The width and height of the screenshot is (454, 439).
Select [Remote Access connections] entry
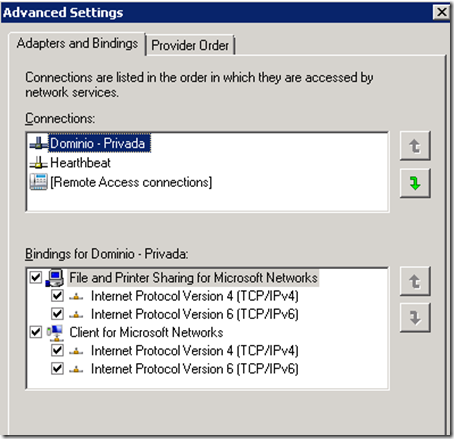[131, 182]
